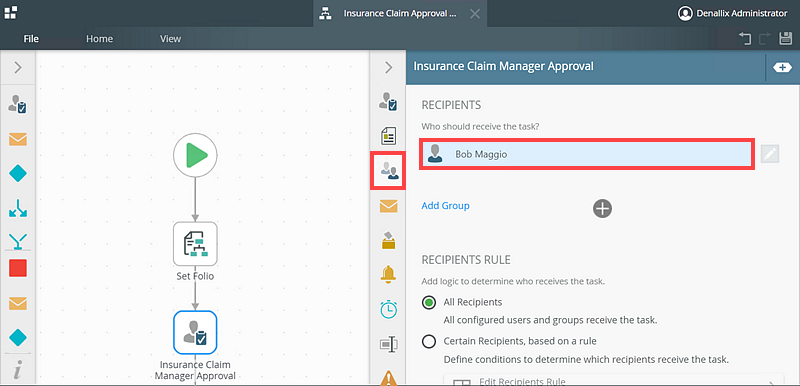Close the Insurance Claim Approval tab

(474, 14)
